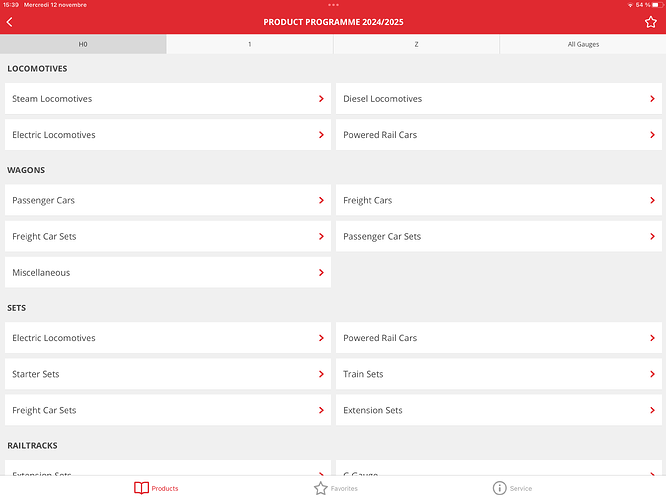Open Starter Sets category
This screenshot has width=666, height=500.
(167, 375)
